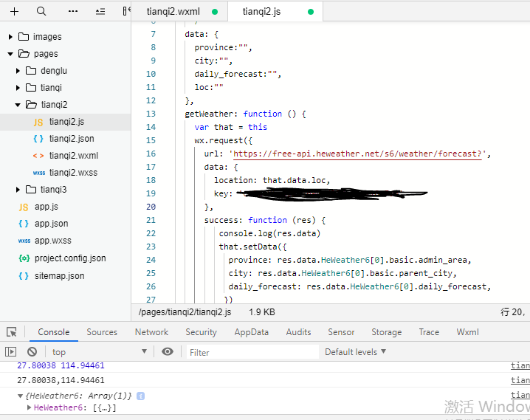Click the getWeather function definition line
The image size is (530, 420).
[x=245, y=114]
